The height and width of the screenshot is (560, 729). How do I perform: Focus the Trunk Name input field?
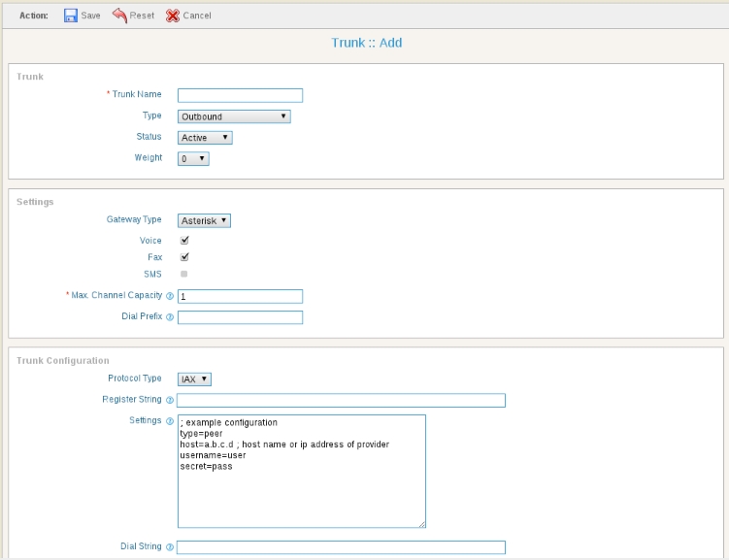(x=240, y=95)
